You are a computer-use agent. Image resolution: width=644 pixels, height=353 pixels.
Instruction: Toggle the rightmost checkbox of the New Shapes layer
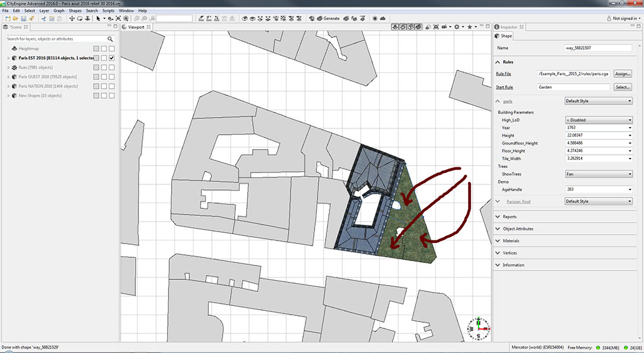(x=112, y=96)
